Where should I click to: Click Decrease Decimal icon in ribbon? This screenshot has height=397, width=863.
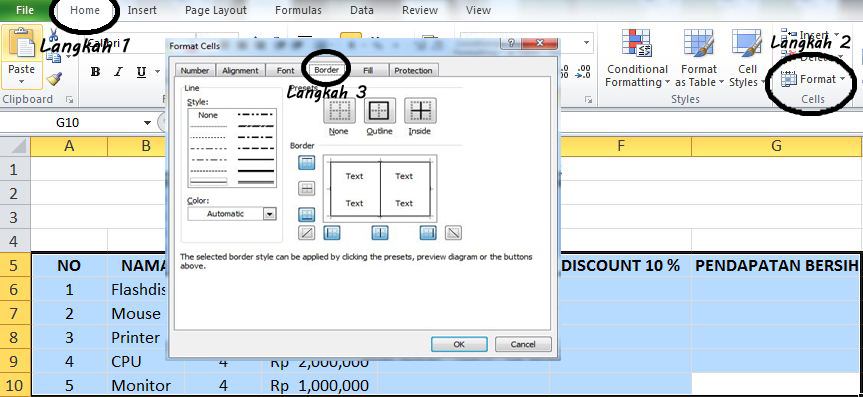(x=584, y=72)
